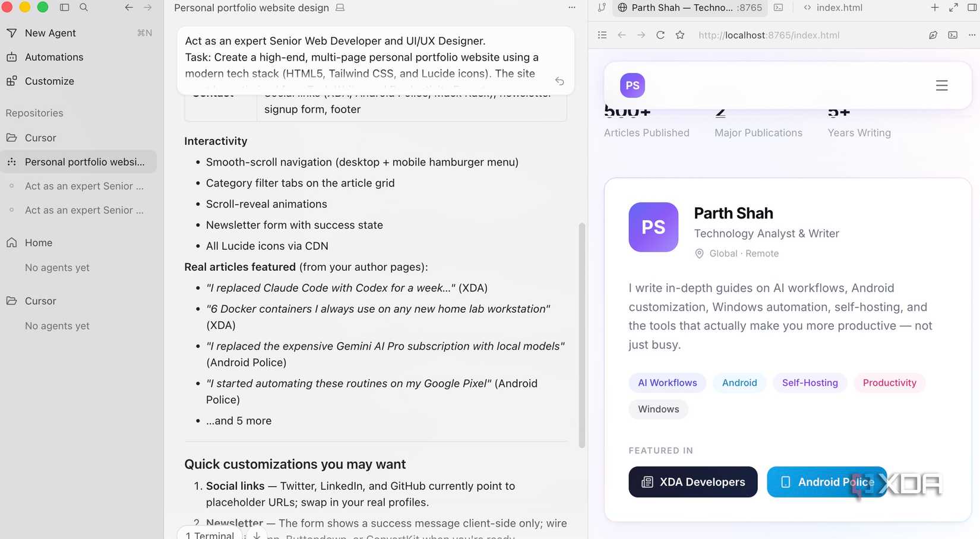
Task: Open the source control branch icon
Action: point(602,8)
